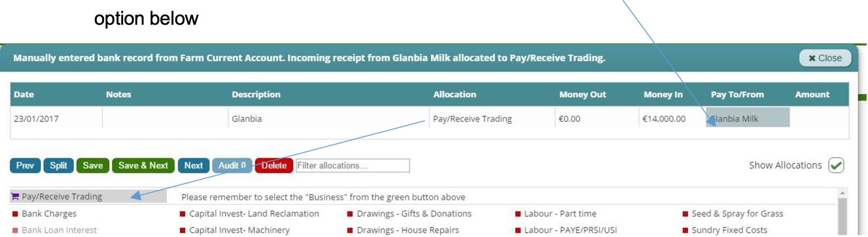Click the red square beside Bank Charges

[x=15, y=214]
